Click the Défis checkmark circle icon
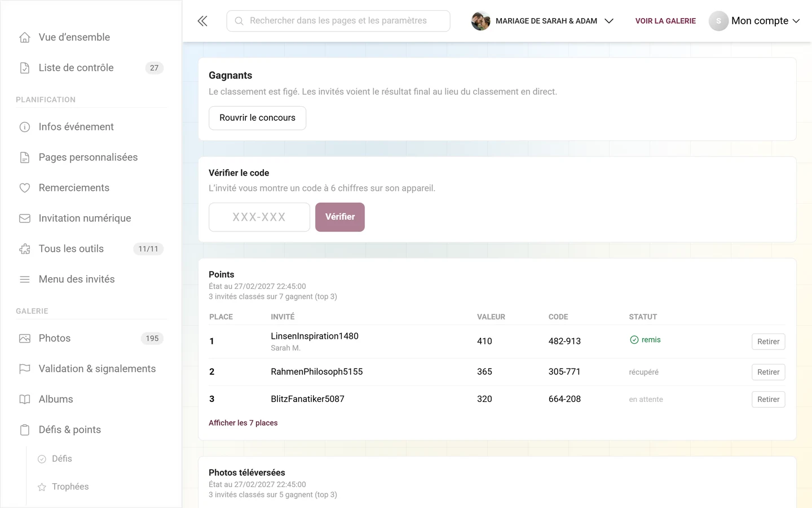Viewport: 812px width, 508px height. click(42, 459)
